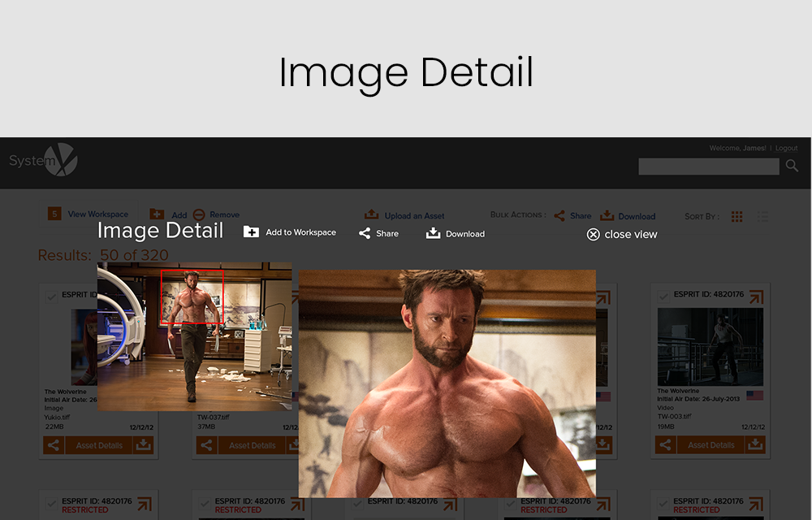The width and height of the screenshot is (812, 520).
Task: Click the Bulk Actions Share icon
Action: (559, 215)
